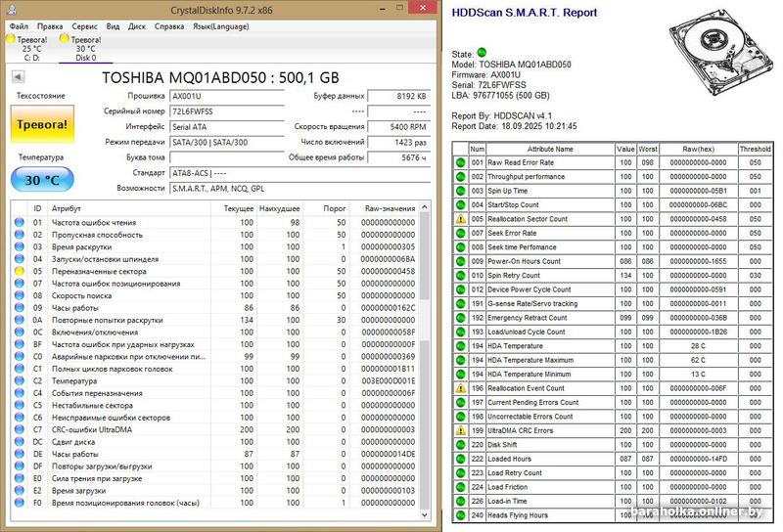
Task: Click status icon for attribute C2 Температура
Action: click(x=20, y=380)
